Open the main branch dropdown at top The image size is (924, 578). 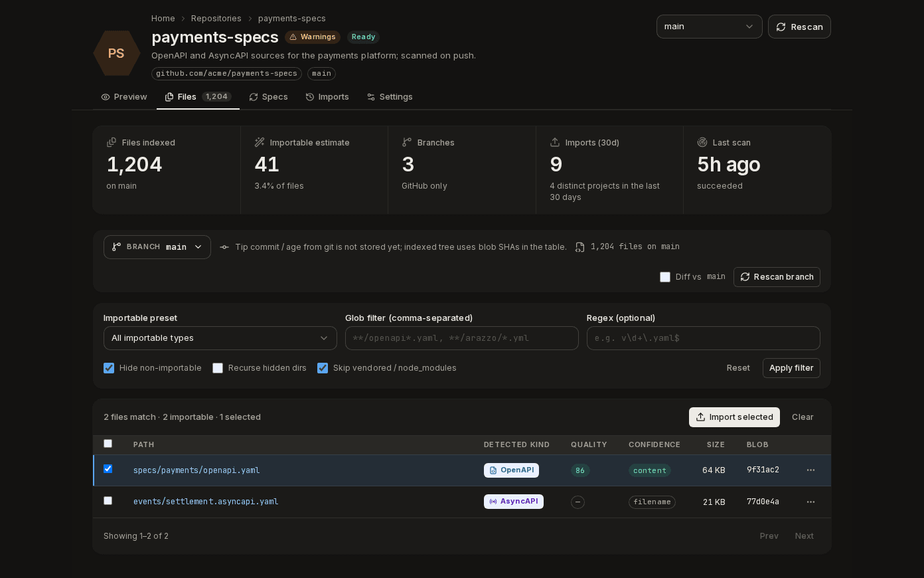tap(710, 27)
